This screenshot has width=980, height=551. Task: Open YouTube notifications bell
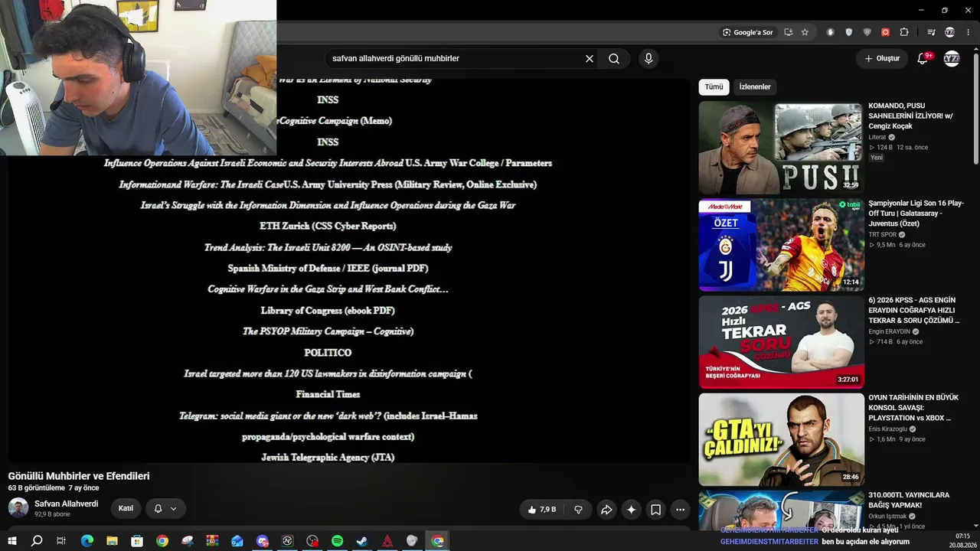[x=923, y=58]
